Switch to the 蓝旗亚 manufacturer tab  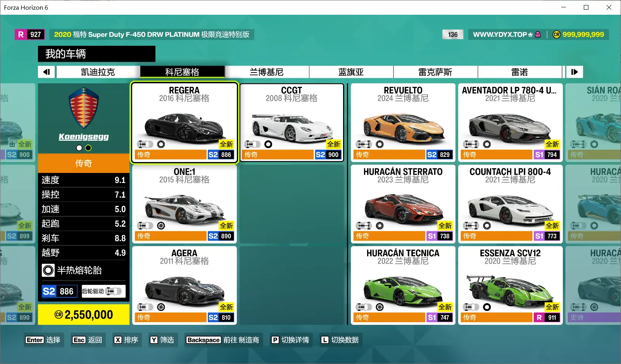click(351, 72)
